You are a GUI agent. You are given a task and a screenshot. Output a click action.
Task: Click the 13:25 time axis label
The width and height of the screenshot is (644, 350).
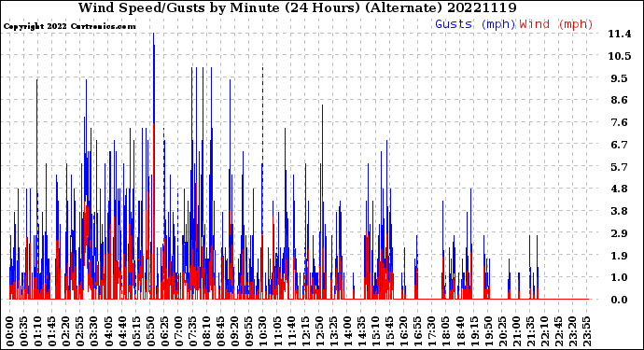click(x=332, y=330)
